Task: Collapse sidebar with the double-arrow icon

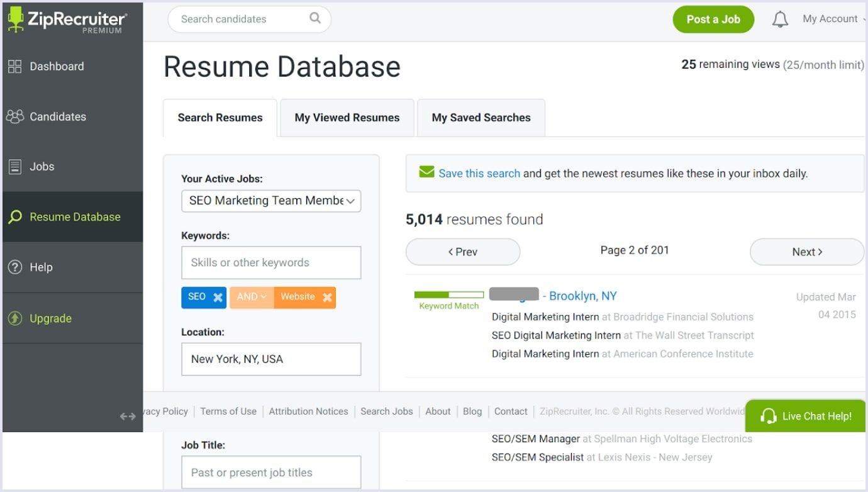Action: 128,416
